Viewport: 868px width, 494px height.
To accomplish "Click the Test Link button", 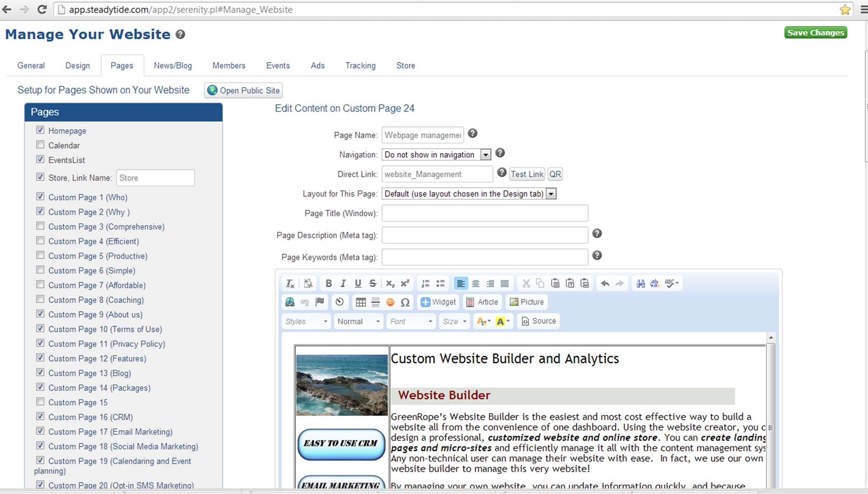I will tap(527, 174).
